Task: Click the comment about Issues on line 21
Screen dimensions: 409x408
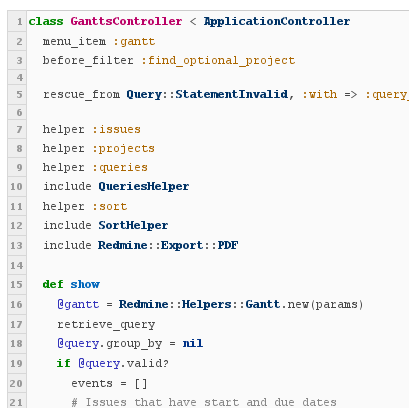Action: coord(204,402)
